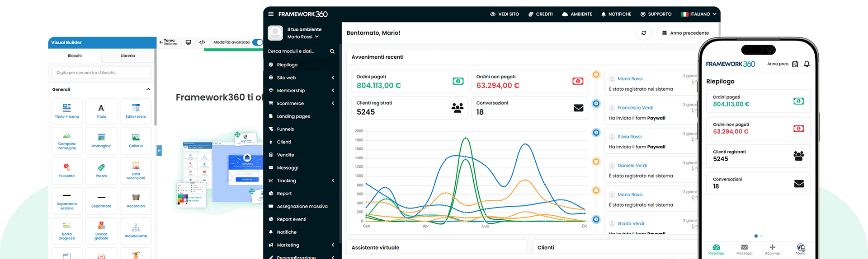Click the code view icon in builder toolbar
Viewport: 868px width, 259px height.
click(x=202, y=42)
